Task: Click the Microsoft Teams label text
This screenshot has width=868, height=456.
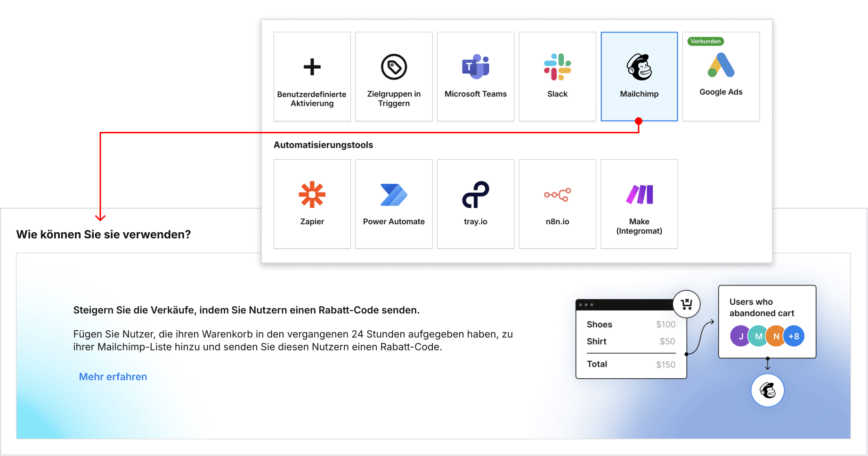Action: [x=476, y=94]
